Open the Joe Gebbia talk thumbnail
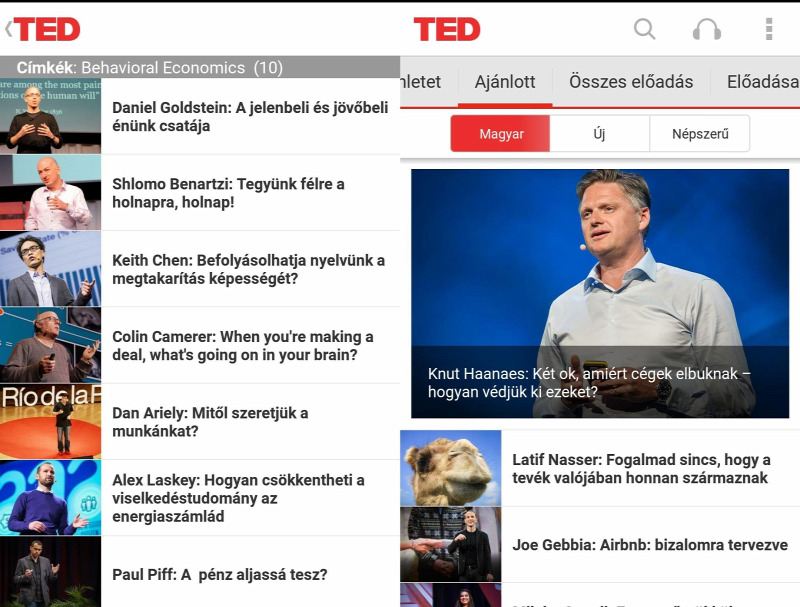 tap(451, 544)
